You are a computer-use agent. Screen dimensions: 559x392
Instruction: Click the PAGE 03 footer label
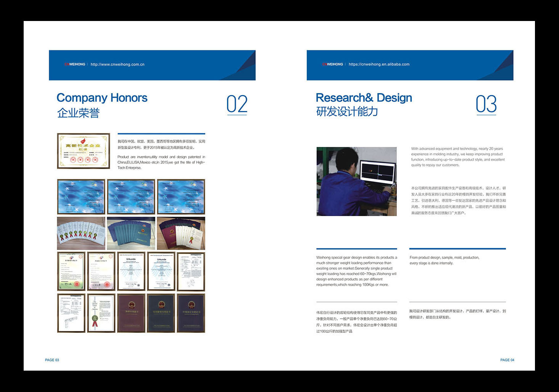click(x=52, y=360)
